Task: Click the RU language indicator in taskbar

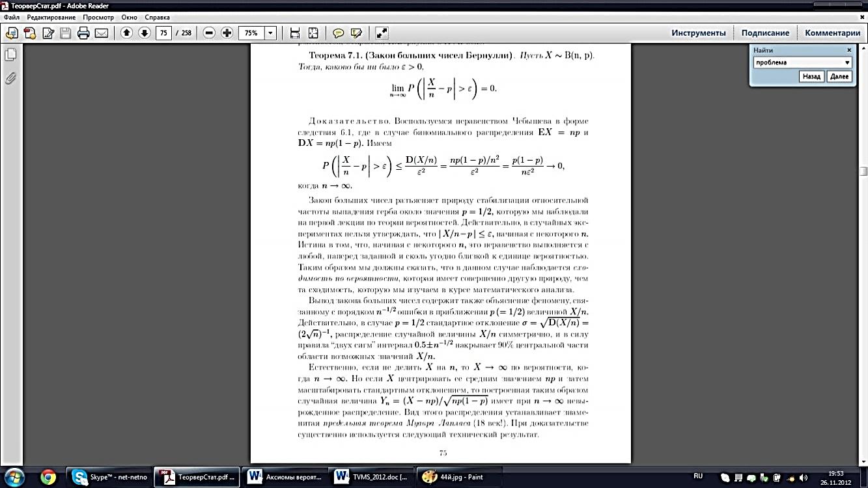Action: pos(699,476)
